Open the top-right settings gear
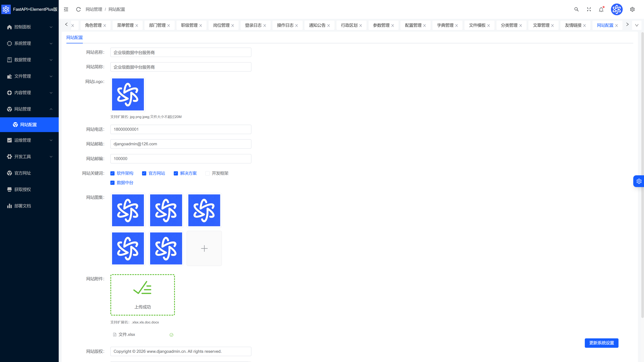This screenshot has width=644, height=362. point(632,9)
